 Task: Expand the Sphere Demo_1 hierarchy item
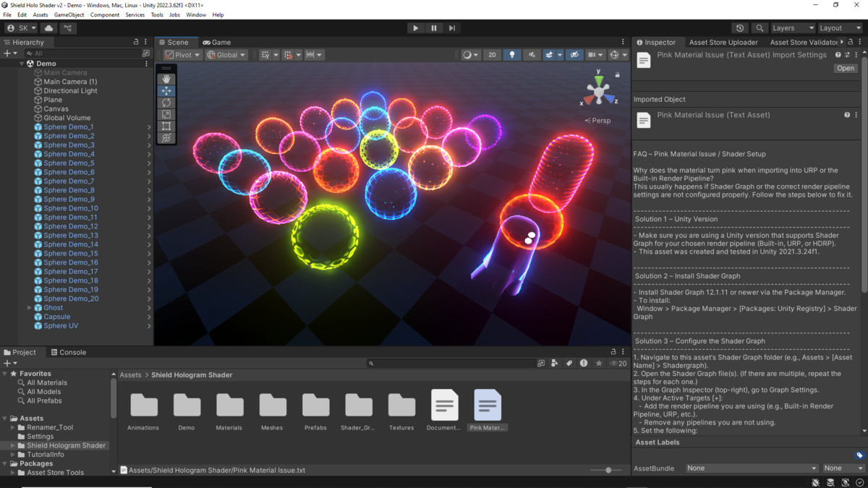coord(148,127)
